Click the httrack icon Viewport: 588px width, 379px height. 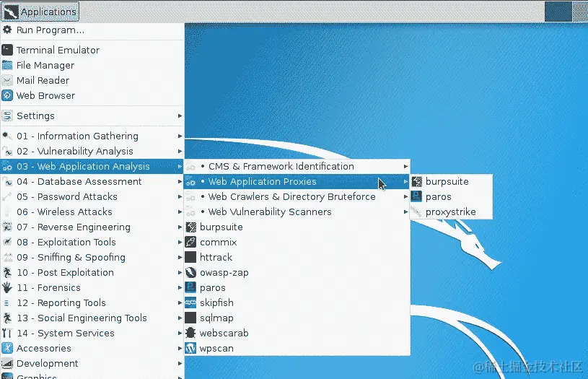coord(190,257)
